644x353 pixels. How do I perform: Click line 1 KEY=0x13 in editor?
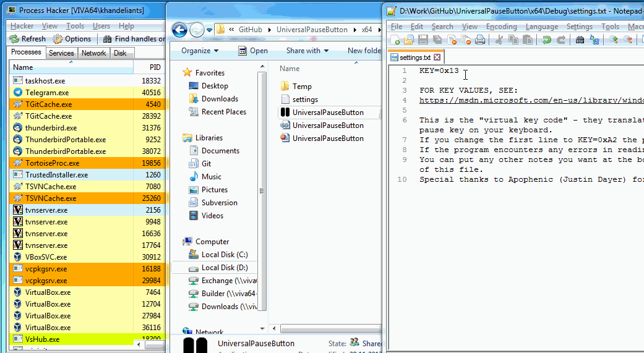point(439,70)
